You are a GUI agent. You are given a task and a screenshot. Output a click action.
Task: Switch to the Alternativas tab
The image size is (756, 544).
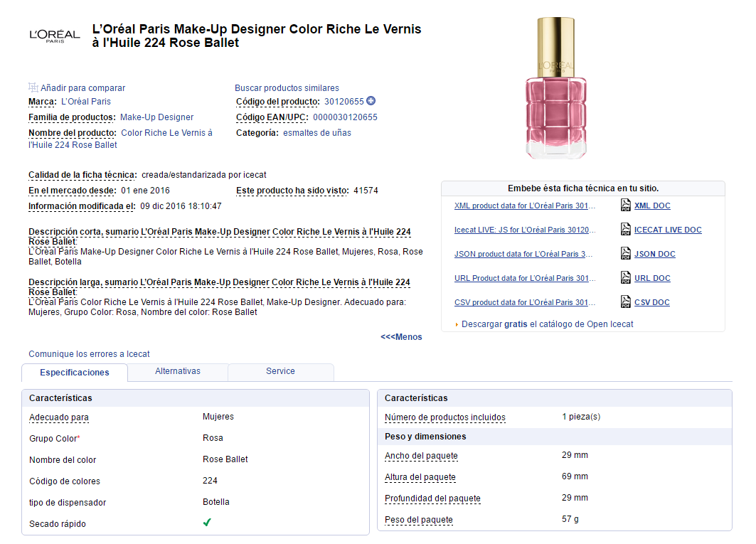[178, 371]
